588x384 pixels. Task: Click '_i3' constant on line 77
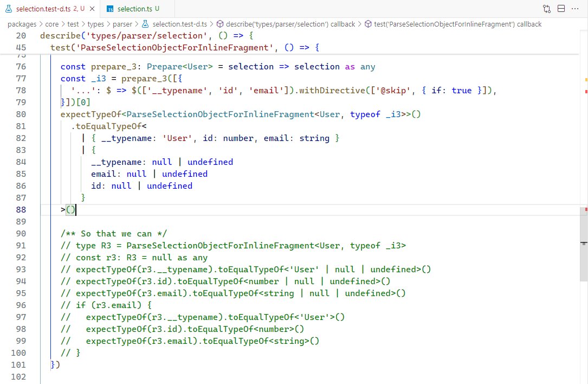pos(99,79)
